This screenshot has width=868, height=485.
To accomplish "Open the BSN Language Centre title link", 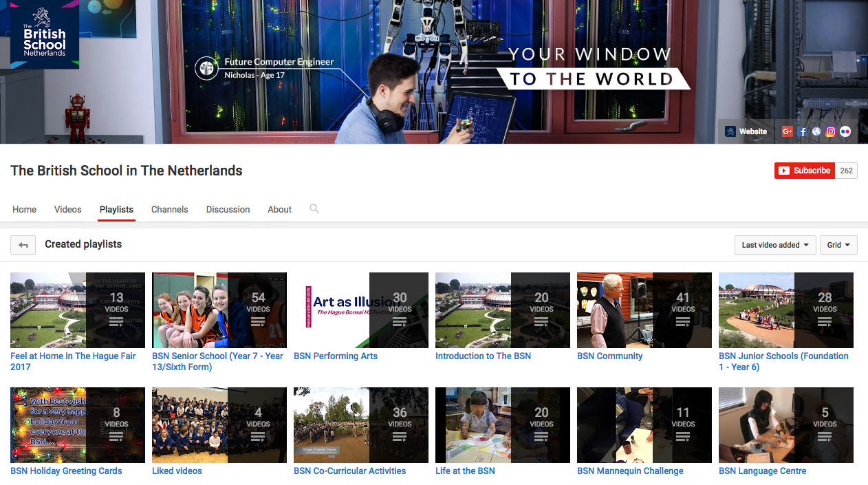I will tap(762, 471).
